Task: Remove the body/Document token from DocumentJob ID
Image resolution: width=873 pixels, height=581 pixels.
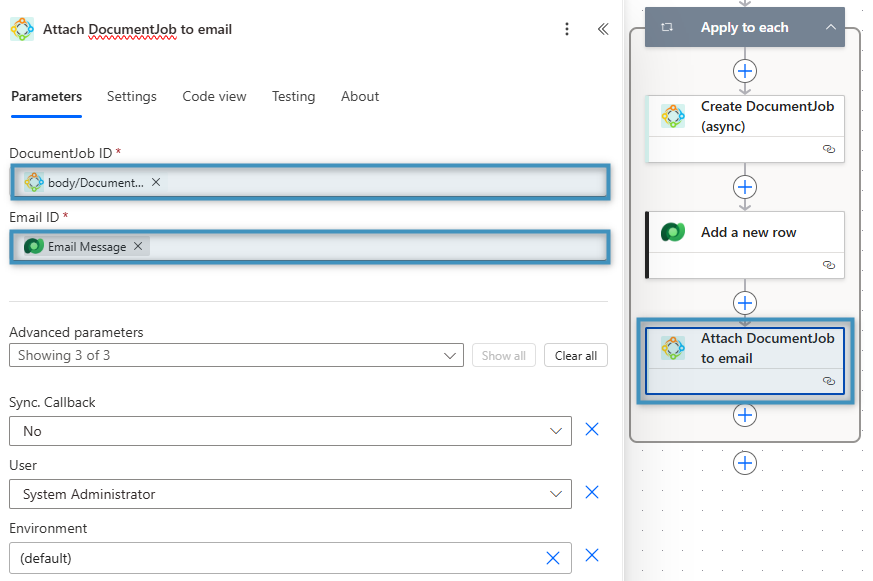Action: tap(156, 182)
